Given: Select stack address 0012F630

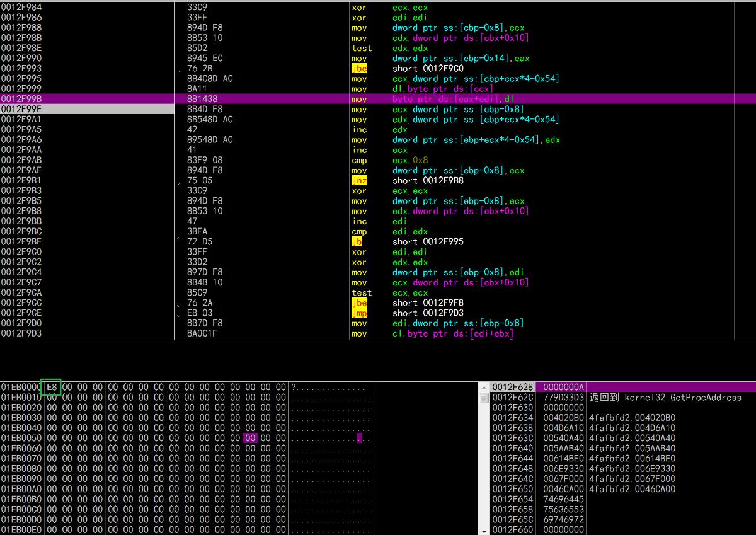Looking at the screenshot, I should pos(513,408).
